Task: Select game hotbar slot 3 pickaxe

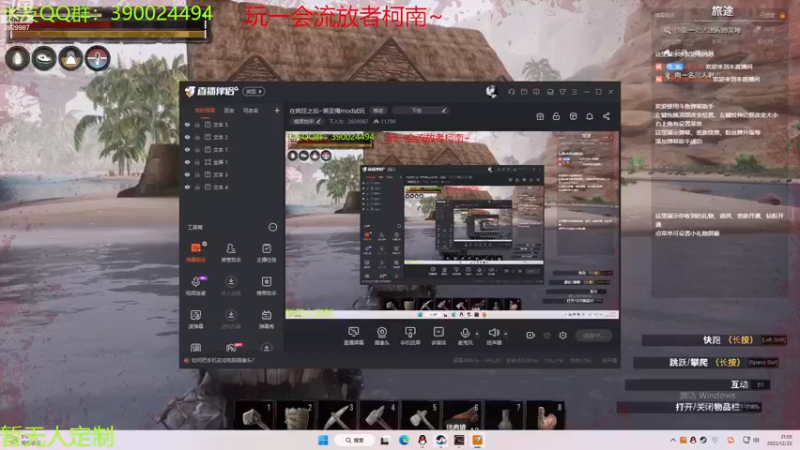Action: click(337, 415)
